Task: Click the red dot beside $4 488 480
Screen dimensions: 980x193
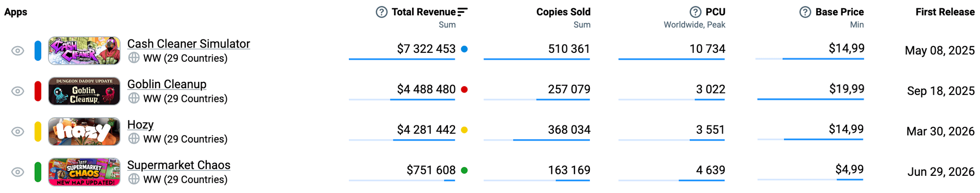Action: 464,90
